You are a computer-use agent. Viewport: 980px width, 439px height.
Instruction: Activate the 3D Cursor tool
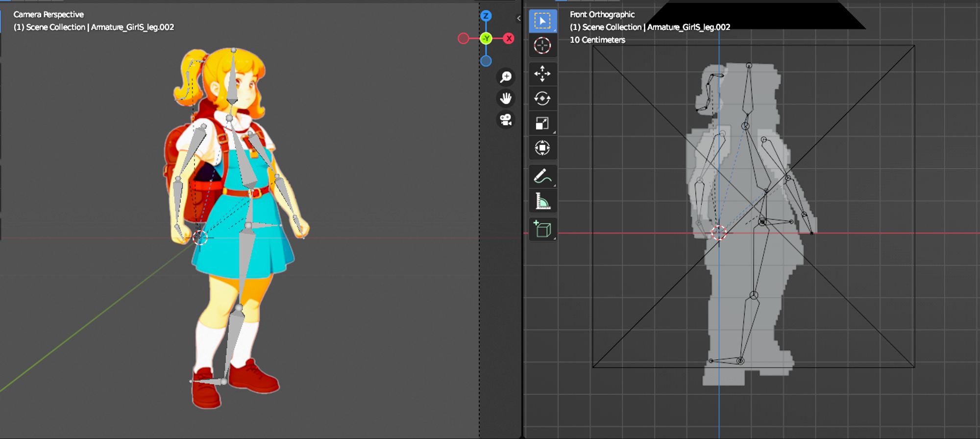542,46
